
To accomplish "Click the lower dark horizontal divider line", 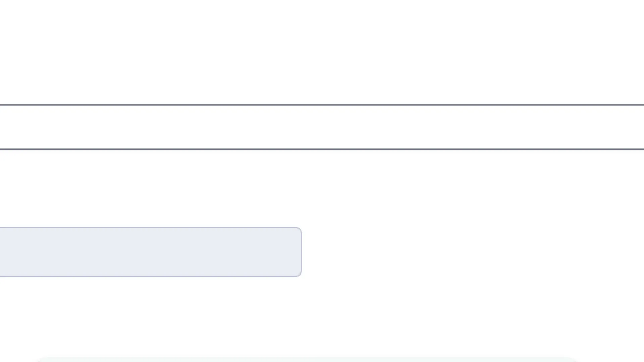I will 322,149.
